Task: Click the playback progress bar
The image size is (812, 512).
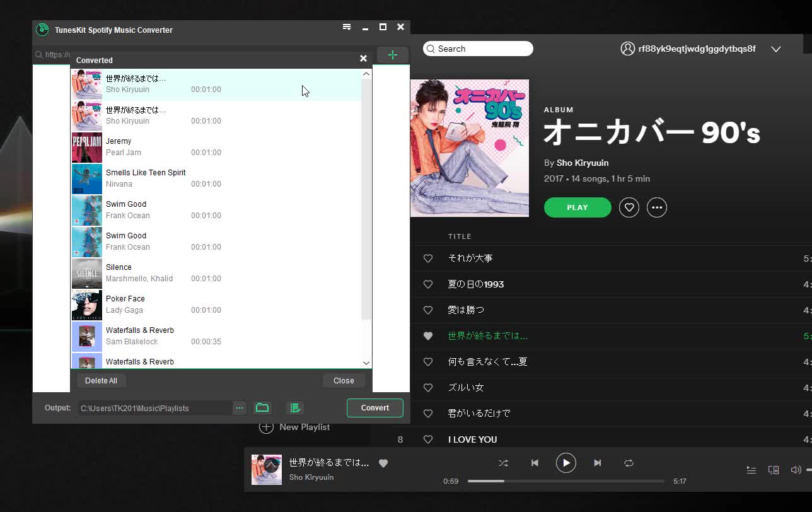Action: [x=565, y=481]
